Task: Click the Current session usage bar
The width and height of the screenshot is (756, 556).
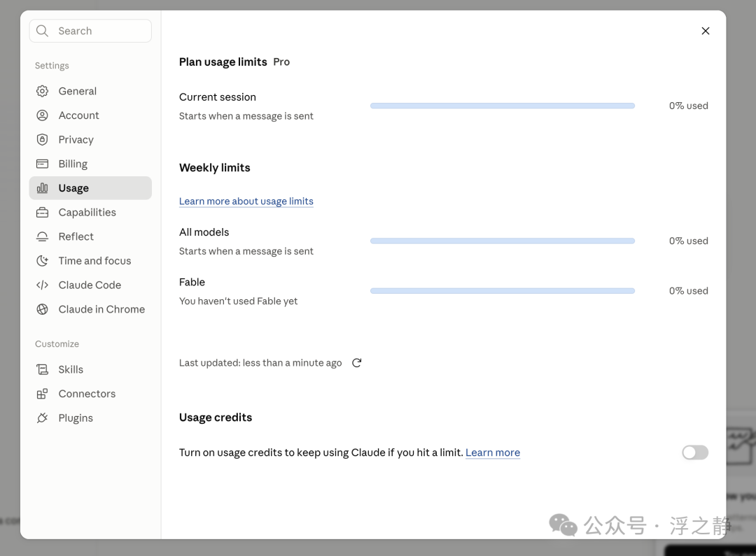Action: [x=503, y=106]
